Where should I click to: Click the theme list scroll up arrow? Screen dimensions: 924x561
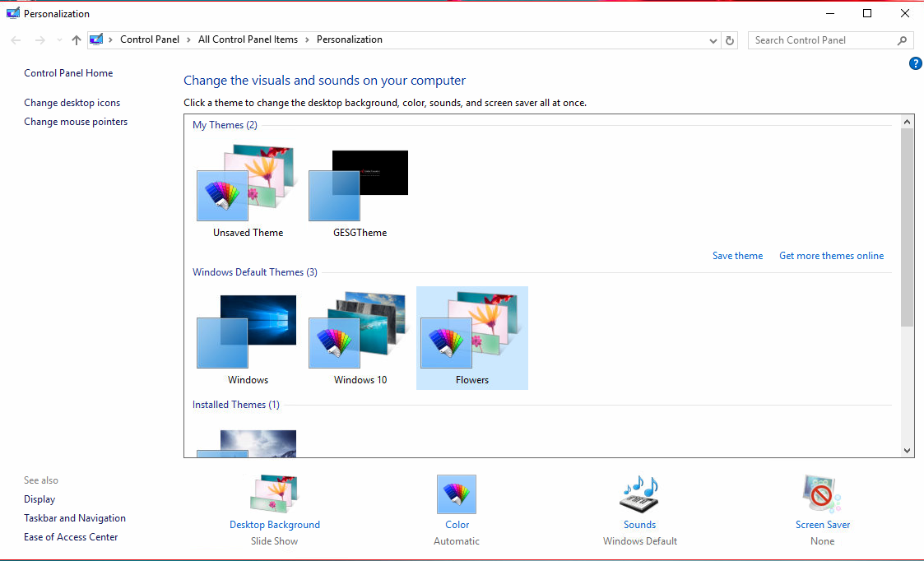click(x=907, y=122)
